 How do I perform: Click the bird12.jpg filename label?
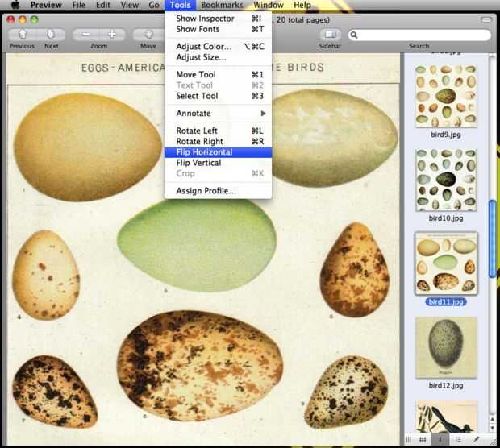pyautogui.click(x=446, y=385)
